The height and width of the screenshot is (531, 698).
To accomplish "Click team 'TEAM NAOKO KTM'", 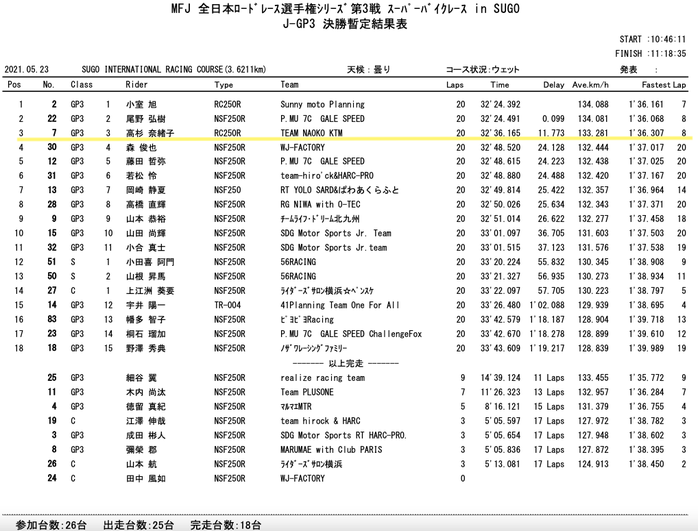I will click(x=312, y=133).
